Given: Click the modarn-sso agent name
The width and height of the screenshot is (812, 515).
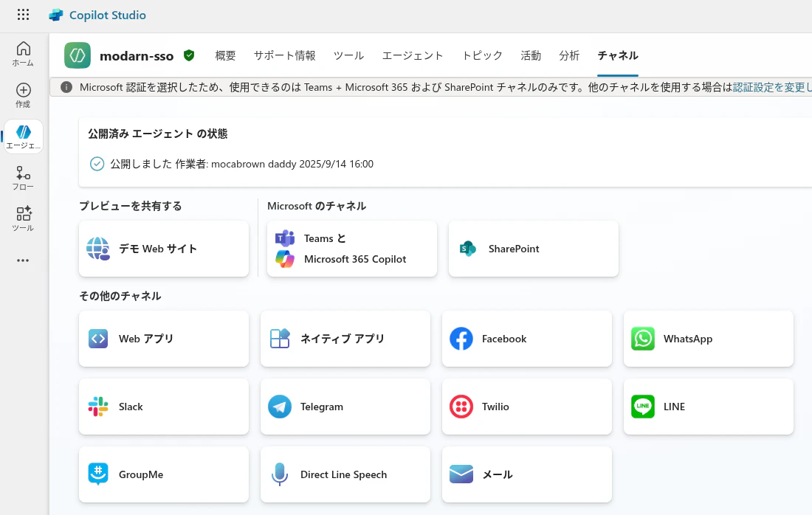Looking at the screenshot, I should coord(137,56).
